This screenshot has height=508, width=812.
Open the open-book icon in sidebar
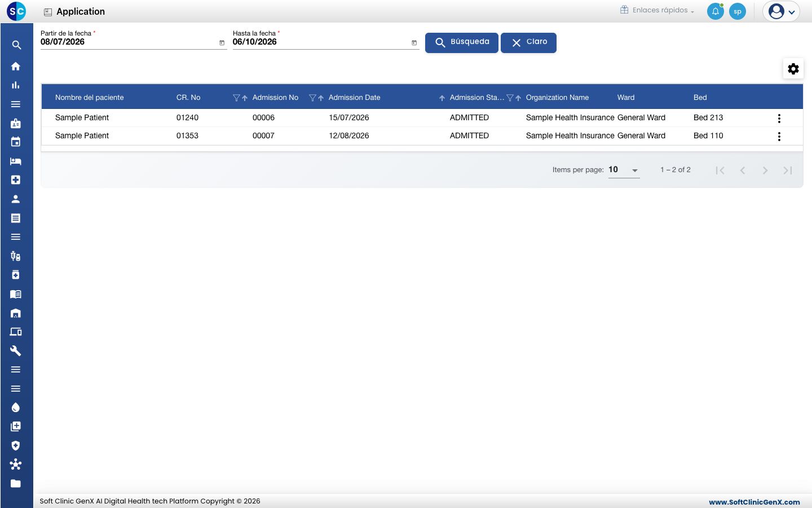point(16,294)
